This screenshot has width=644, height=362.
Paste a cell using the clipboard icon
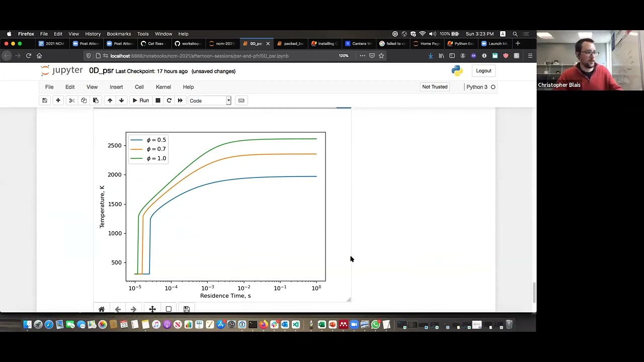pos(96,101)
